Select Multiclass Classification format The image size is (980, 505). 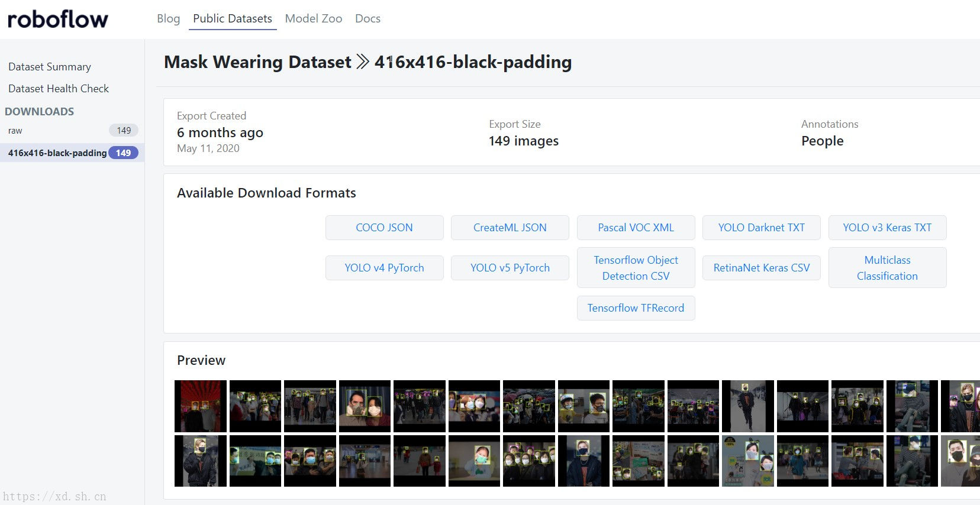(887, 268)
